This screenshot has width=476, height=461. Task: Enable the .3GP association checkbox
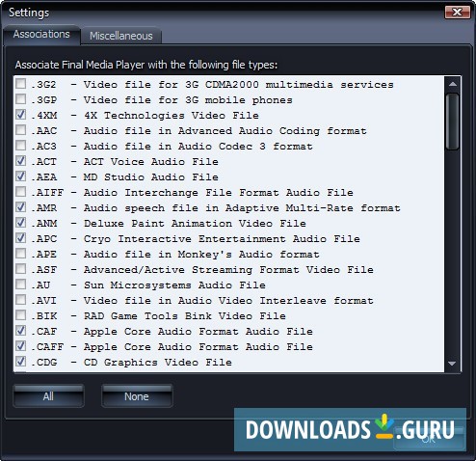(x=21, y=99)
